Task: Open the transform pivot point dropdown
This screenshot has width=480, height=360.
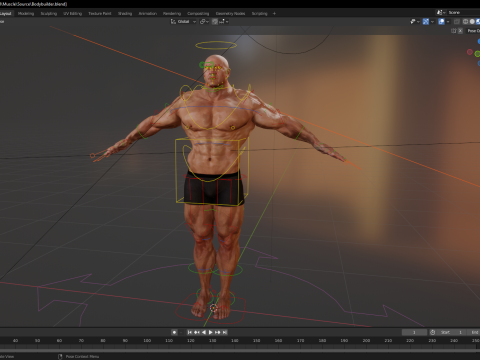Action: 204,21
